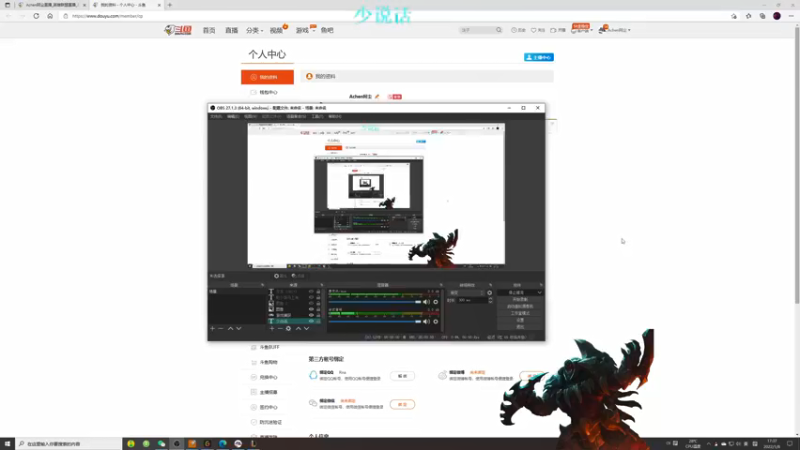Open the Achen user account dropdown
The width and height of the screenshot is (800, 450).
(x=615, y=31)
